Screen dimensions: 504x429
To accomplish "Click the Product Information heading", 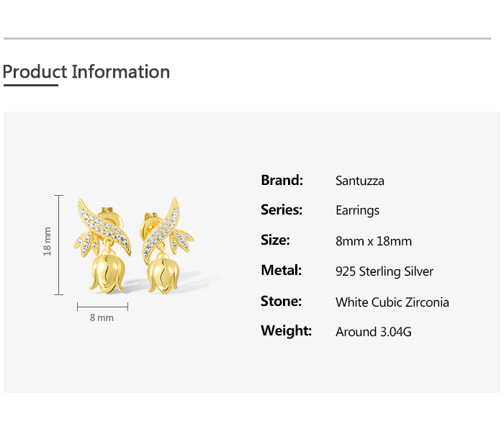I will 86,72.
